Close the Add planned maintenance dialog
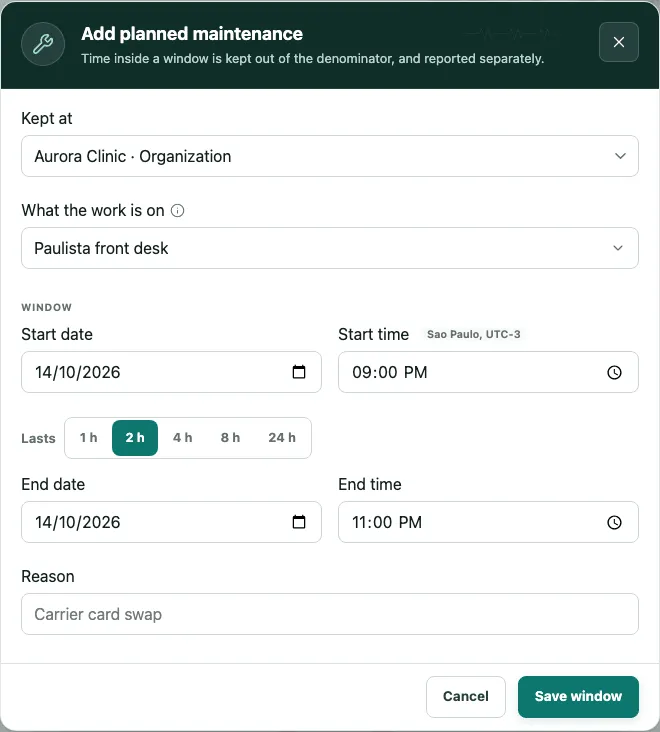The width and height of the screenshot is (660, 732). point(618,42)
